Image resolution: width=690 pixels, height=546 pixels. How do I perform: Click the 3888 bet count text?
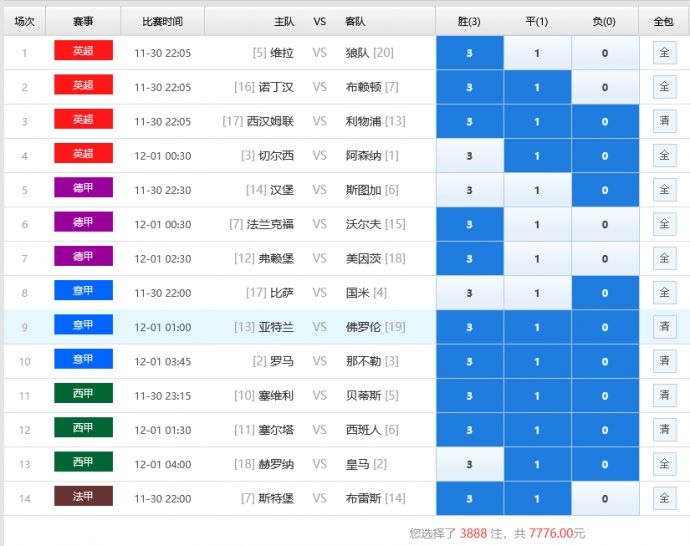click(473, 533)
